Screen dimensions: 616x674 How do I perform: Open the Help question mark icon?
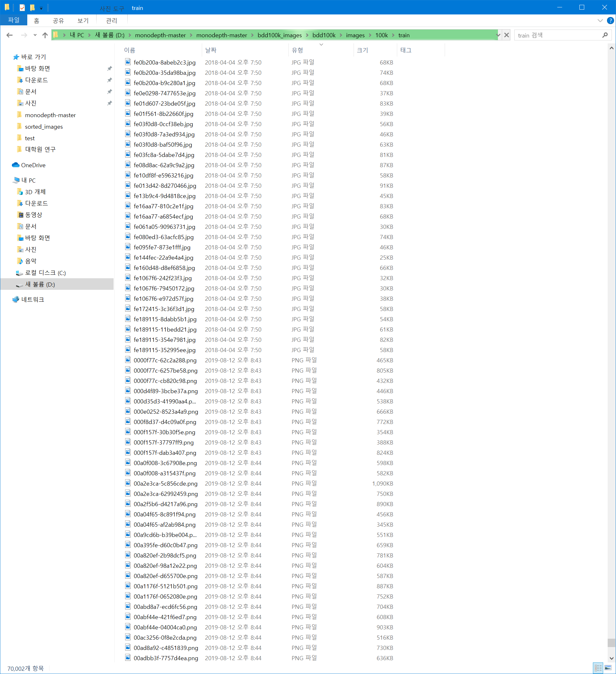(x=610, y=21)
